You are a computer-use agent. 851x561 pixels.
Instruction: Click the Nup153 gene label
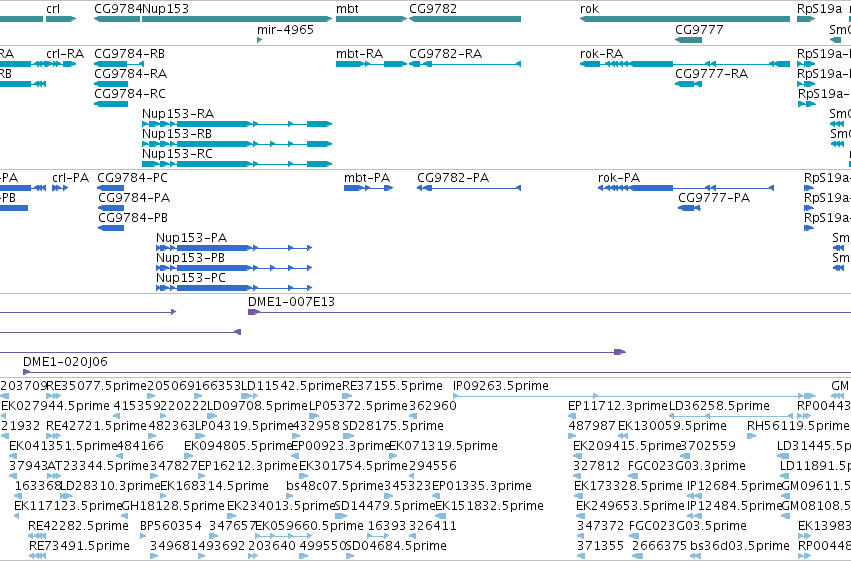click(166, 9)
